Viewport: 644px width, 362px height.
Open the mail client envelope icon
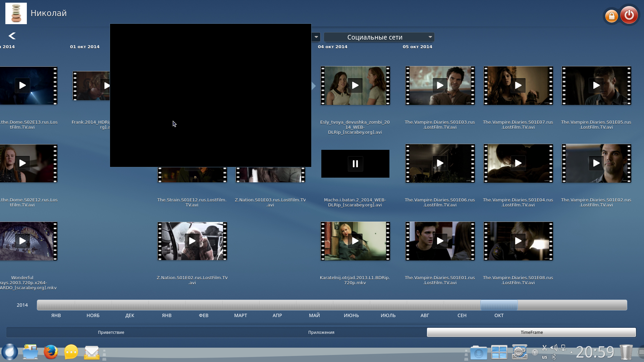coord(92,352)
